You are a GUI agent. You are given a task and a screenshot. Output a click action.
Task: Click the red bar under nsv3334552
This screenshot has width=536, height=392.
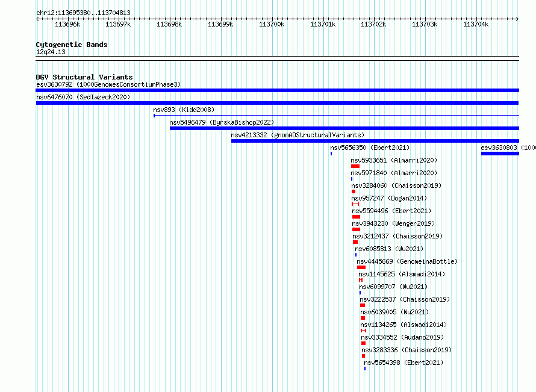[x=364, y=343]
